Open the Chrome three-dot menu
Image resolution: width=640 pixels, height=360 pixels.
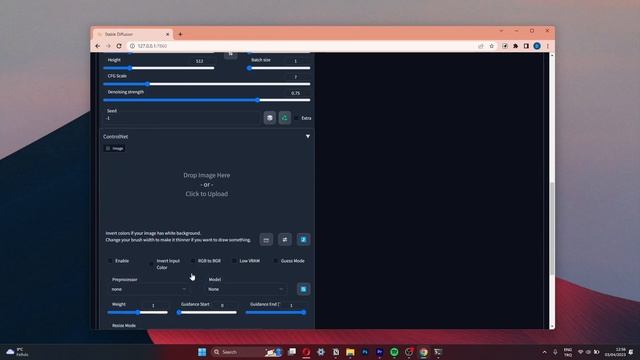(547, 46)
